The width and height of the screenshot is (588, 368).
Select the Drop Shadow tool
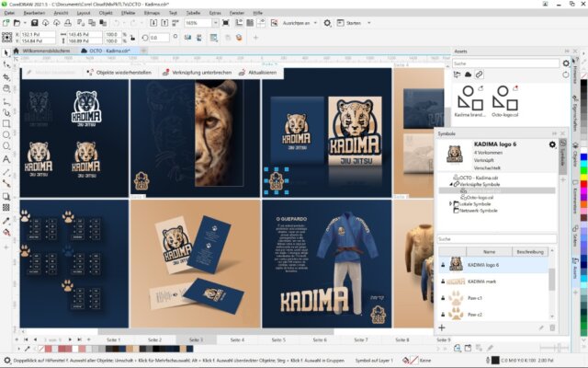[x=6, y=196]
